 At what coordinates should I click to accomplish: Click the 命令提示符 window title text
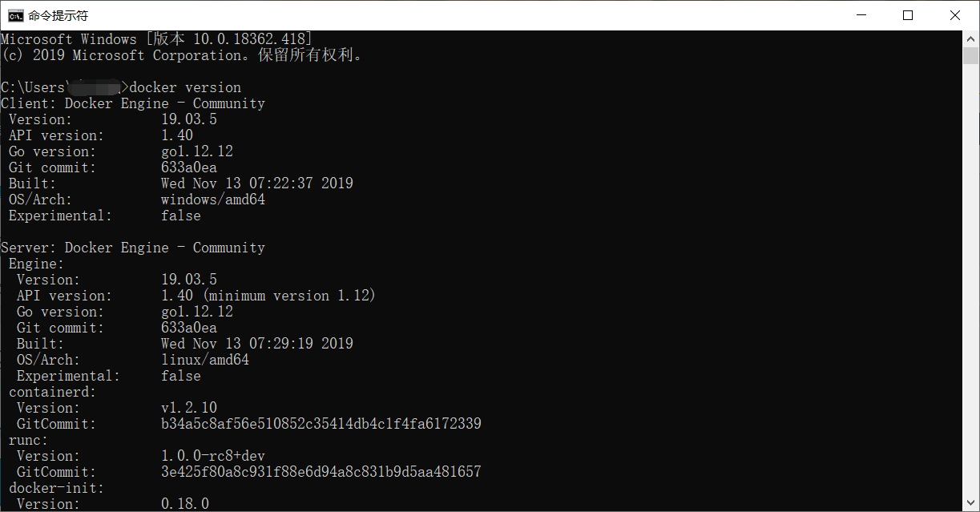(x=58, y=15)
